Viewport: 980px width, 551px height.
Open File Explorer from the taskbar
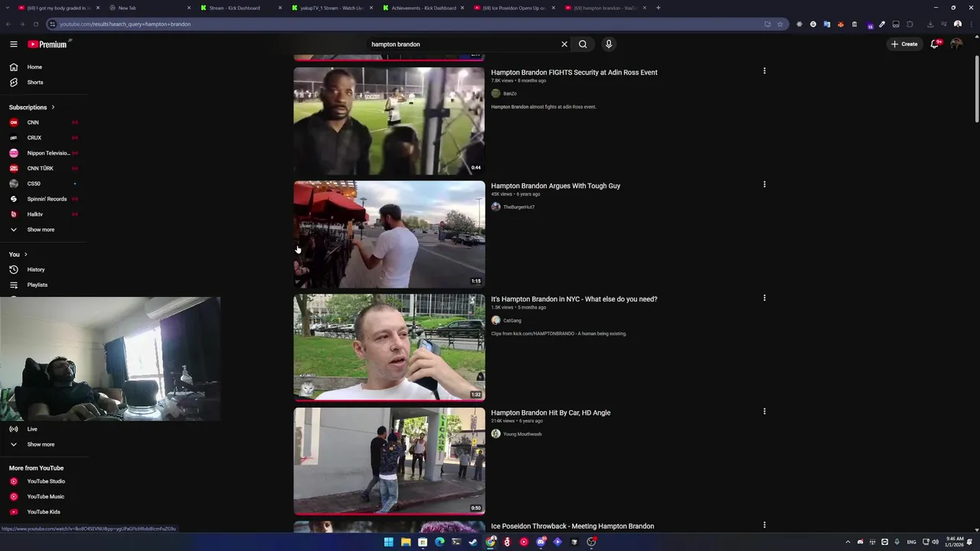406,542
